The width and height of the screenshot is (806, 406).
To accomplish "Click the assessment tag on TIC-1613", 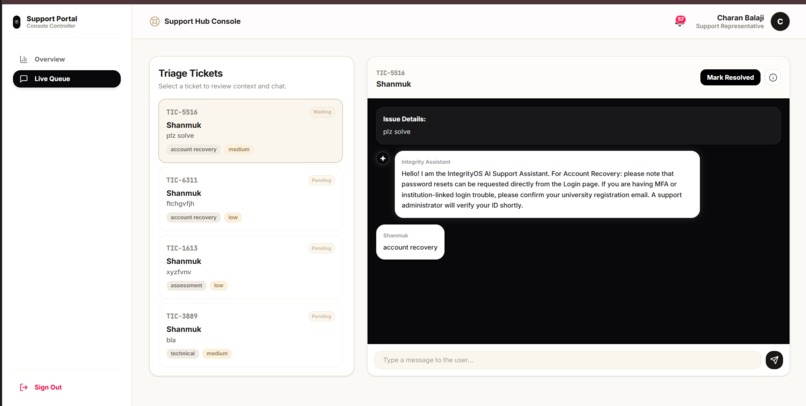I will pos(186,285).
